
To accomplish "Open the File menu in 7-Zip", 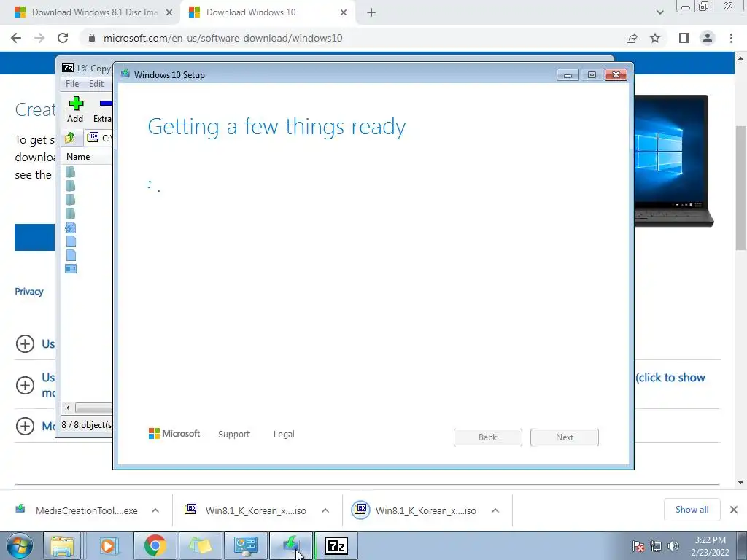I will [72, 84].
